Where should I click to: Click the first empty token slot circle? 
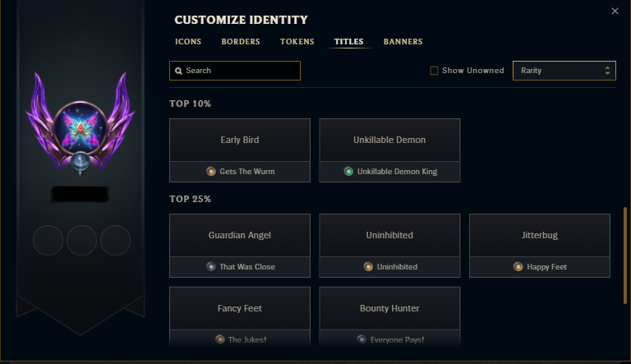48,241
